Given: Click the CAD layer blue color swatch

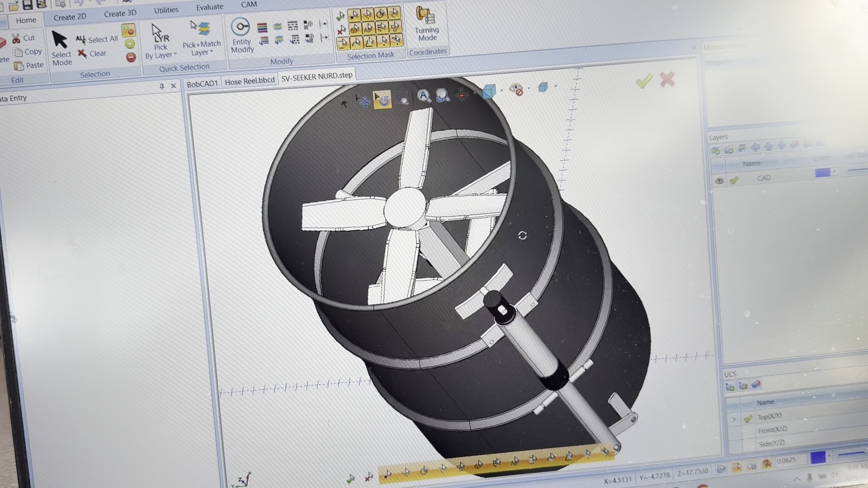Looking at the screenshot, I should [x=822, y=173].
